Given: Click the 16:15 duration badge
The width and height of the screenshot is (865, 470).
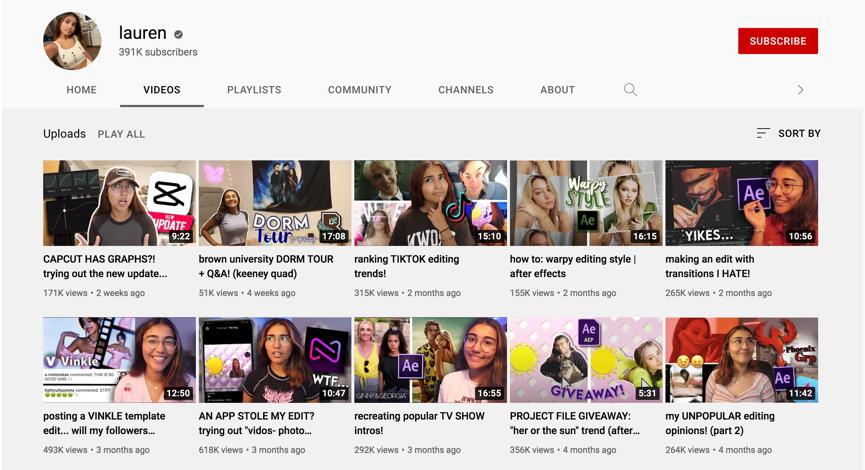Looking at the screenshot, I should coord(644,236).
